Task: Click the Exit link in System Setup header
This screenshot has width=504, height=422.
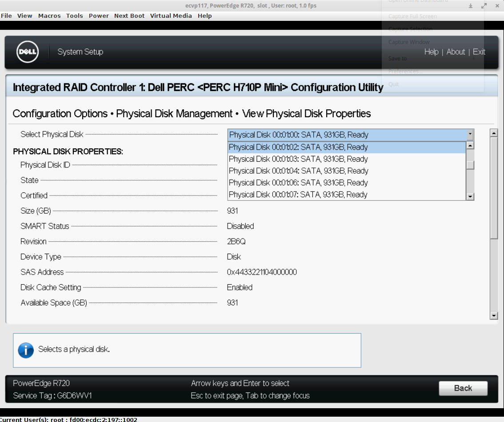Action: click(x=479, y=52)
